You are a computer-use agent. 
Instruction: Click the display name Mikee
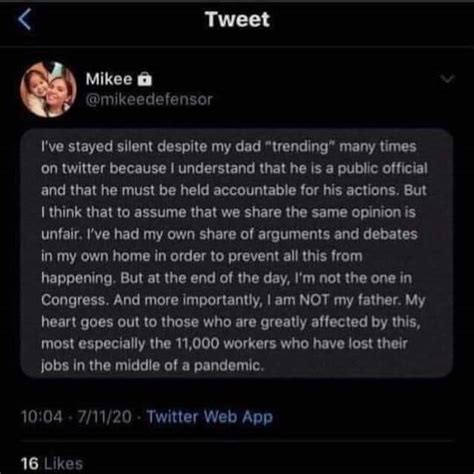(109, 79)
